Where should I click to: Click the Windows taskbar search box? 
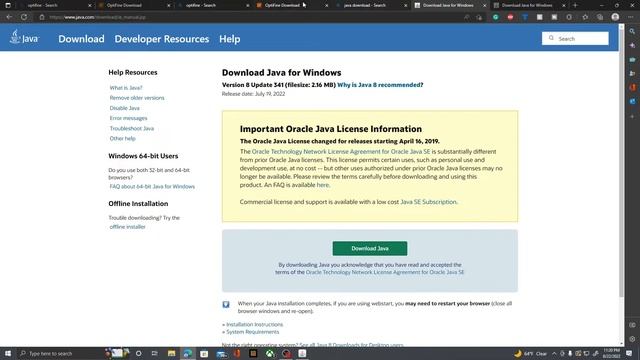[x=60, y=353]
